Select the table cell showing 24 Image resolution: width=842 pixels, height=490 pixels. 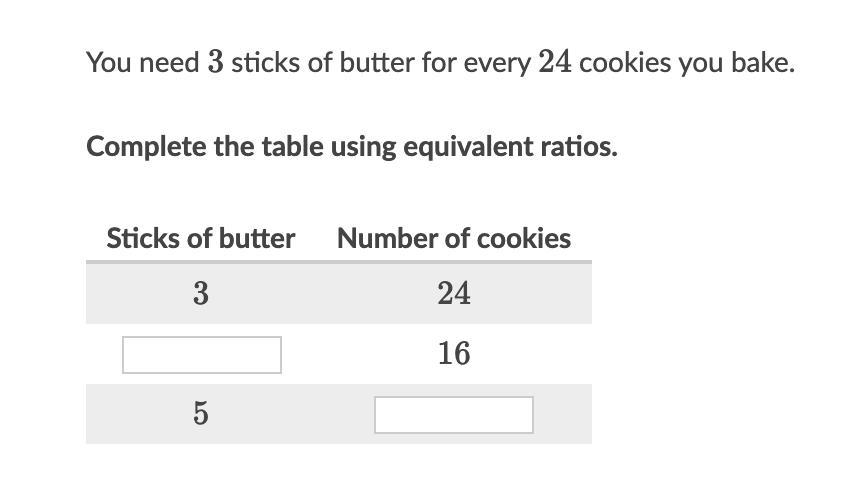tap(454, 293)
